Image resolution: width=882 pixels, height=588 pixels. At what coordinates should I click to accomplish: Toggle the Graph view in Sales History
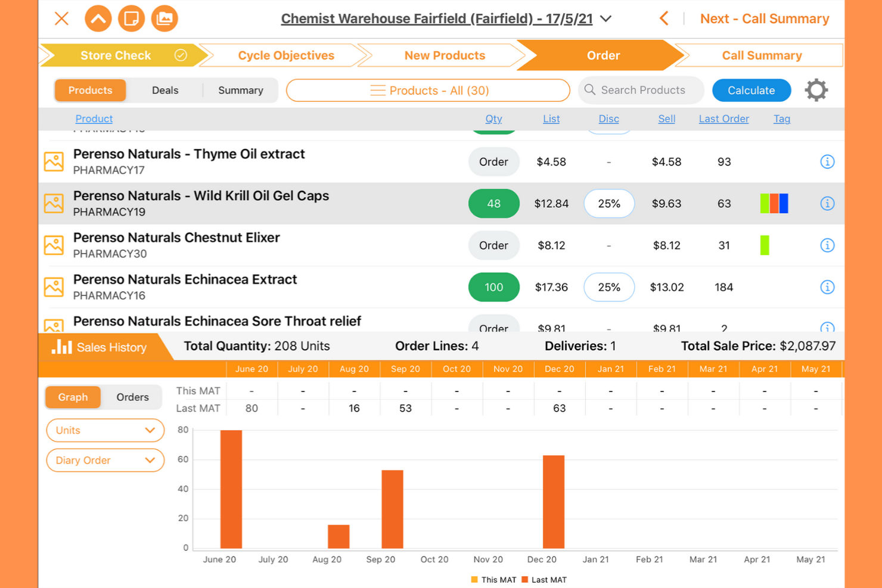click(x=73, y=397)
